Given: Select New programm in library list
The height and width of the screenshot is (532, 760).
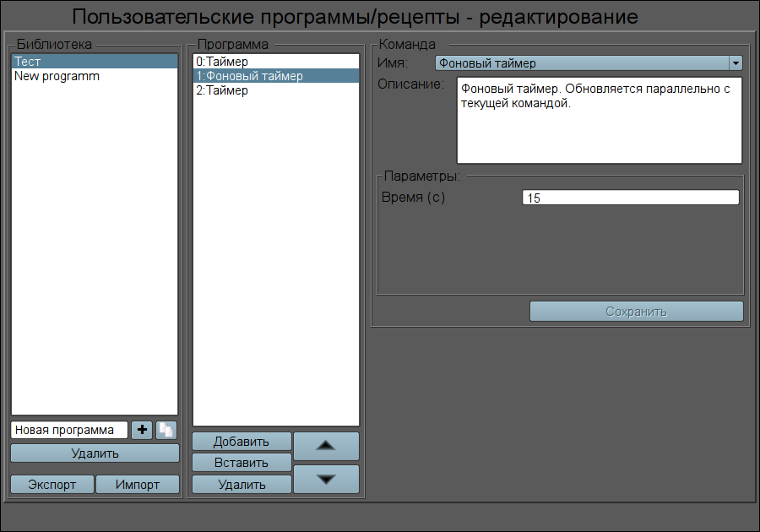Looking at the screenshot, I should pos(95,76).
